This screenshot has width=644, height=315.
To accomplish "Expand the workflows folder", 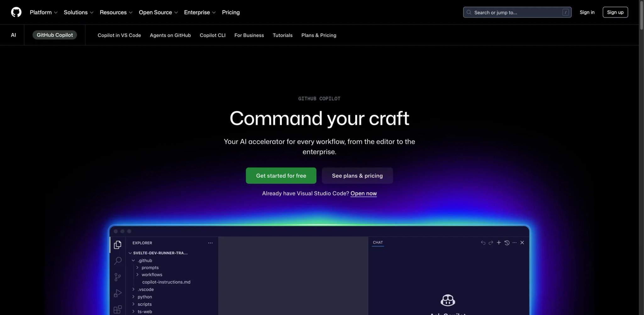I will tap(149, 274).
